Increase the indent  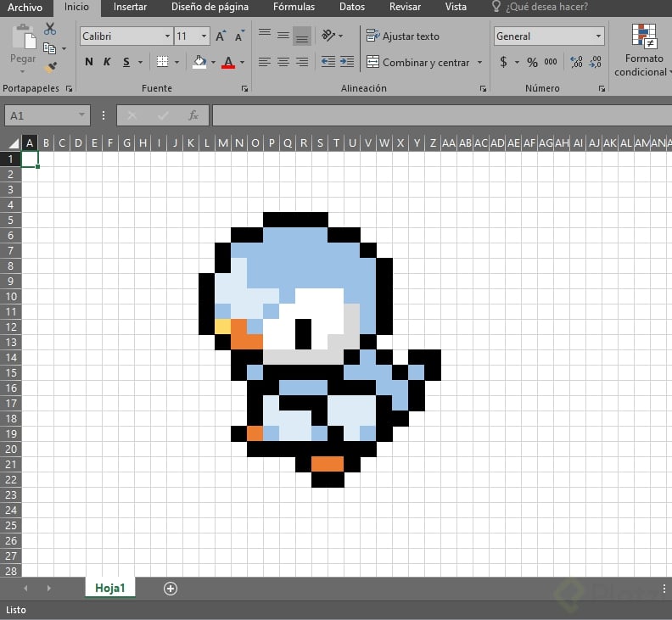click(347, 62)
